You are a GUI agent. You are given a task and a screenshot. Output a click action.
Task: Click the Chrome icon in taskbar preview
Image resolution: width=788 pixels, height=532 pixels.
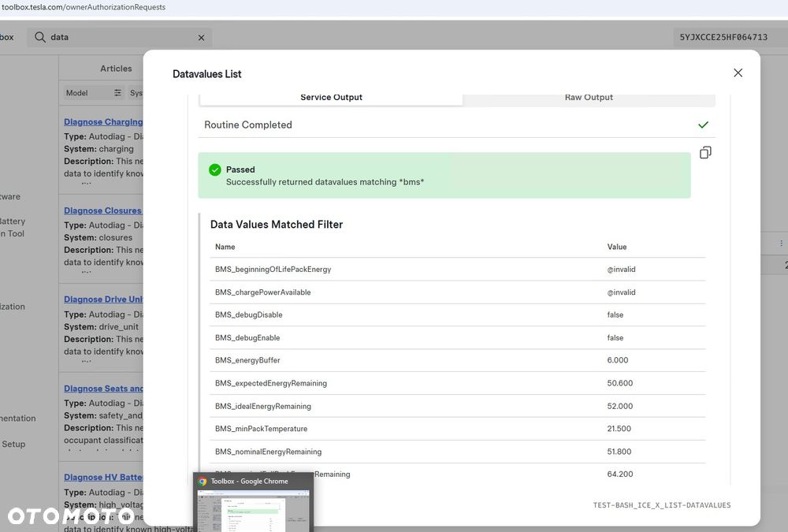(203, 482)
